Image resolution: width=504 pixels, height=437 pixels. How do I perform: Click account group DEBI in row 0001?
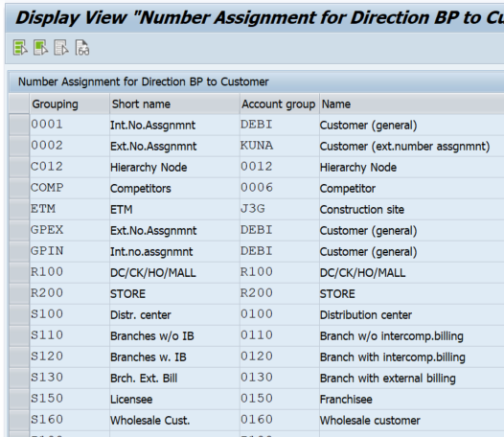pyautogui.click(x=280, y=125)
